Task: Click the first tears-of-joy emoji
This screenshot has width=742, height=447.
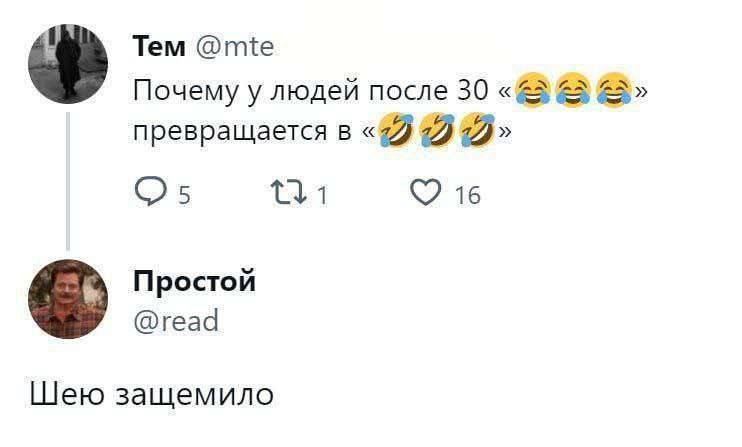Action: tap(533, 93)
